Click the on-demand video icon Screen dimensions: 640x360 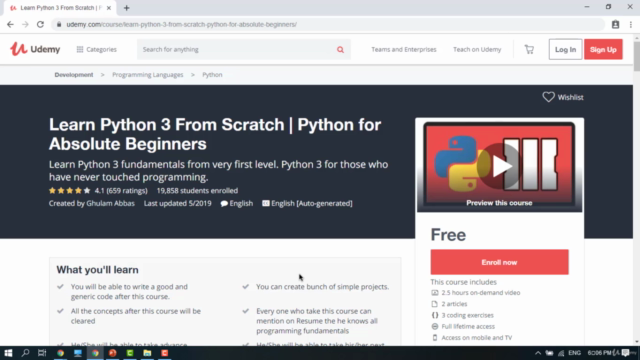click(435, 293)
